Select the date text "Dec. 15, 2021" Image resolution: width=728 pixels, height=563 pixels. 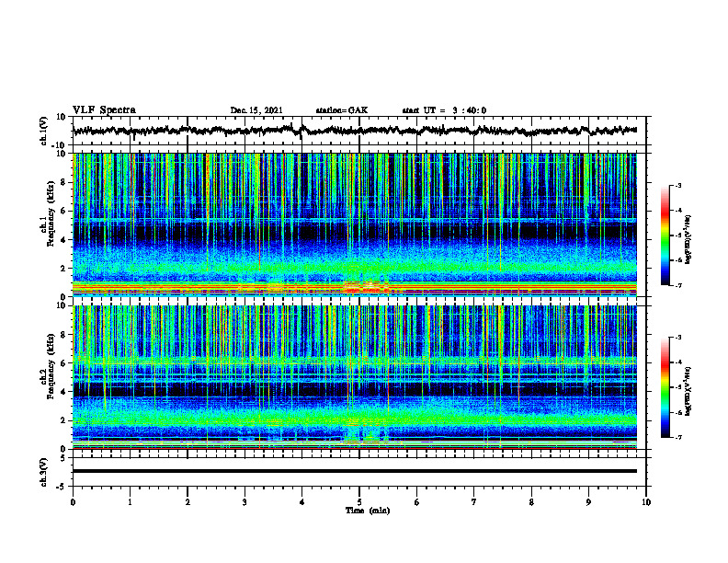pos(256,110)
